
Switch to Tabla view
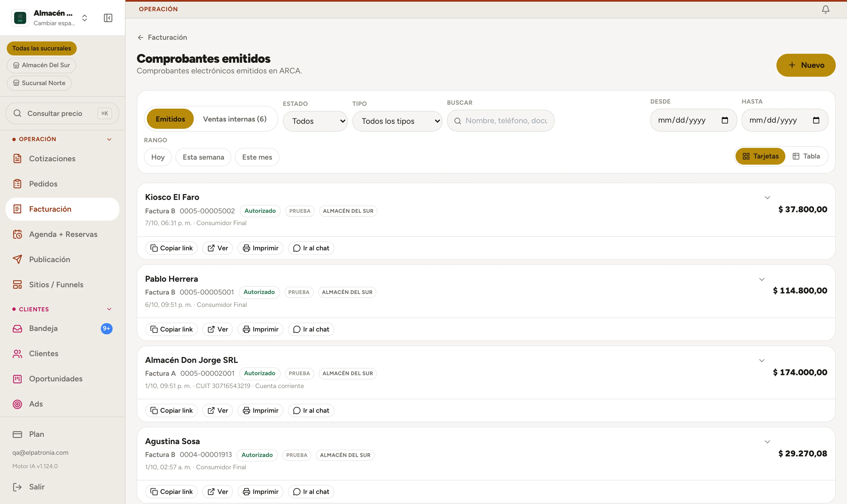pos(806,156)
